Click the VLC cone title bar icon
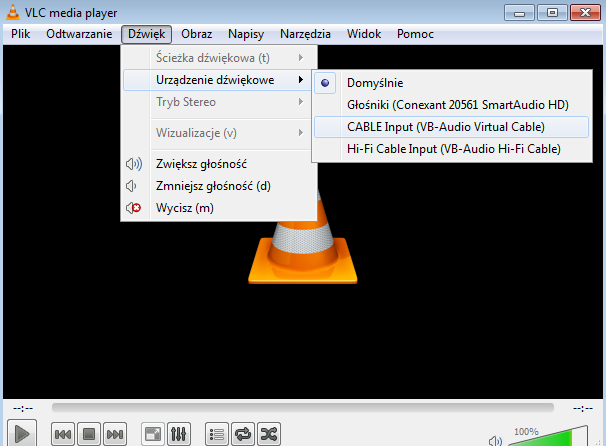The width and height of the screenshot is (606, 446). (x=13, y=12)
